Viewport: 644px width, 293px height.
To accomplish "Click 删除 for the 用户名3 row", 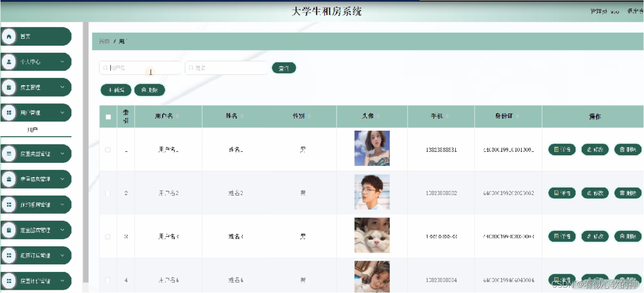I will [x=628, y=236].
